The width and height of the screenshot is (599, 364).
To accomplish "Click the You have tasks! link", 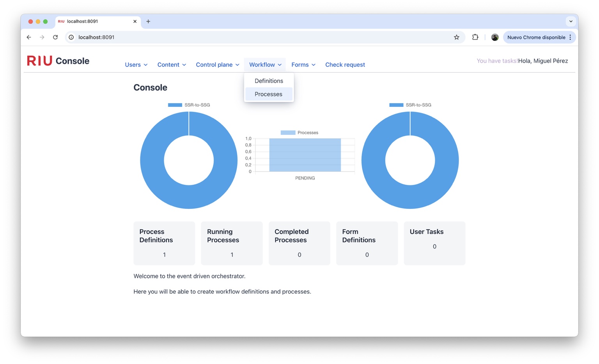I will tap(497, 61).
